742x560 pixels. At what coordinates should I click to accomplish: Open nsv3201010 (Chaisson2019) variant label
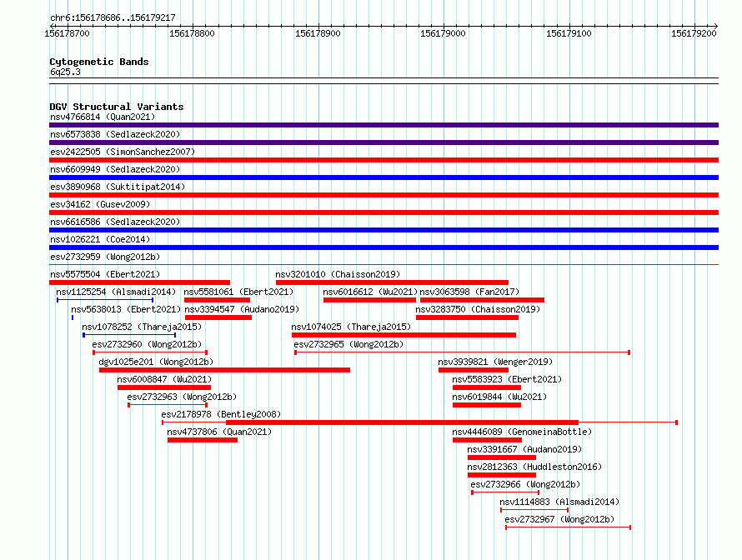[x=338, y=274]
